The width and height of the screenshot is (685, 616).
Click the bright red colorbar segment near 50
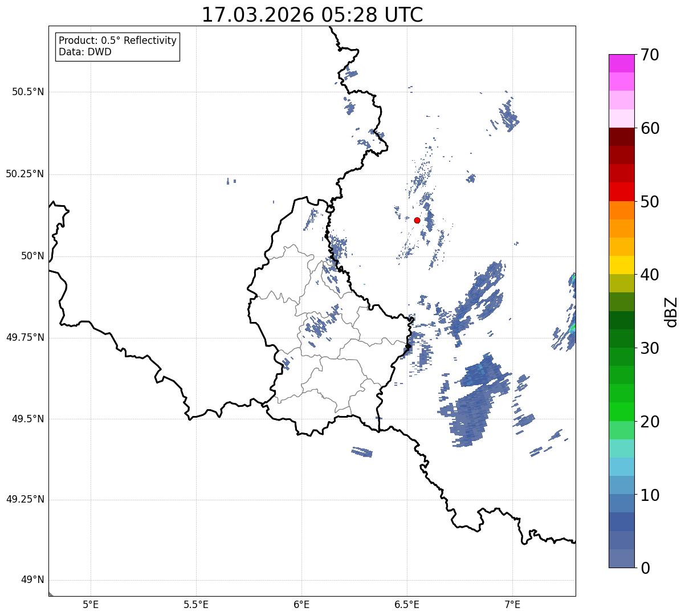(621, 192)
